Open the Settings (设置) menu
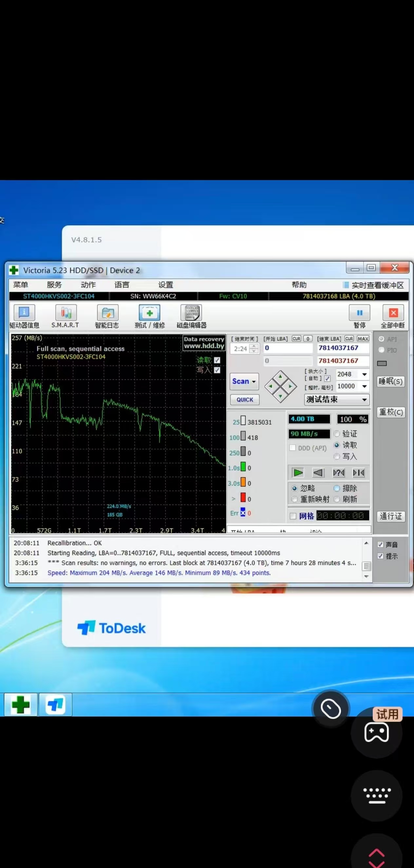Image resolution: width=414 pixels, height=868 pixels. click(165, 285)
